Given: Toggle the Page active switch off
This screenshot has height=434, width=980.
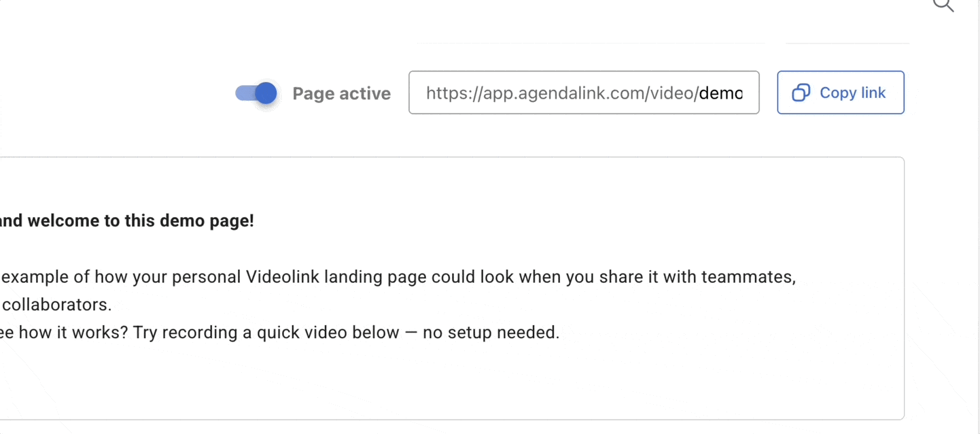Looking at the screenshot, I should (257, 93).
